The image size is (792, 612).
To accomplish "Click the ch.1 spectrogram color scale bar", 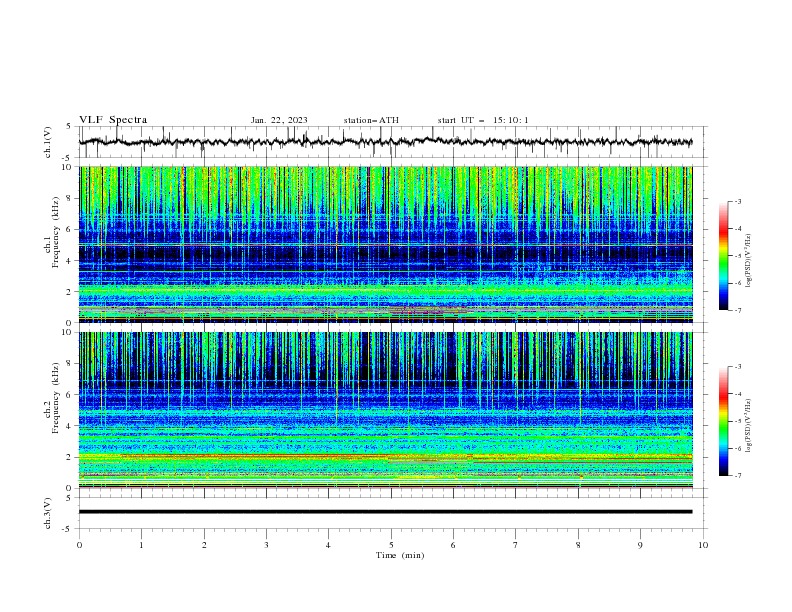I will click(x=724, y=255).
